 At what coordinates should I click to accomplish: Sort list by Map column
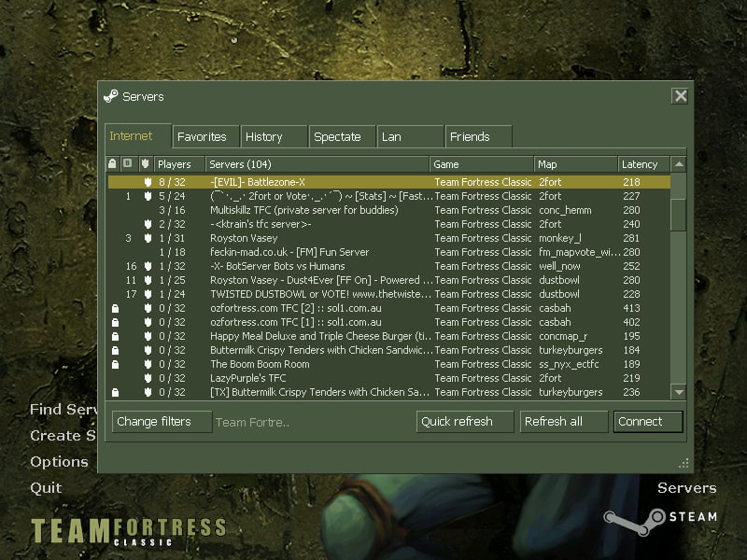click(575, 164)
